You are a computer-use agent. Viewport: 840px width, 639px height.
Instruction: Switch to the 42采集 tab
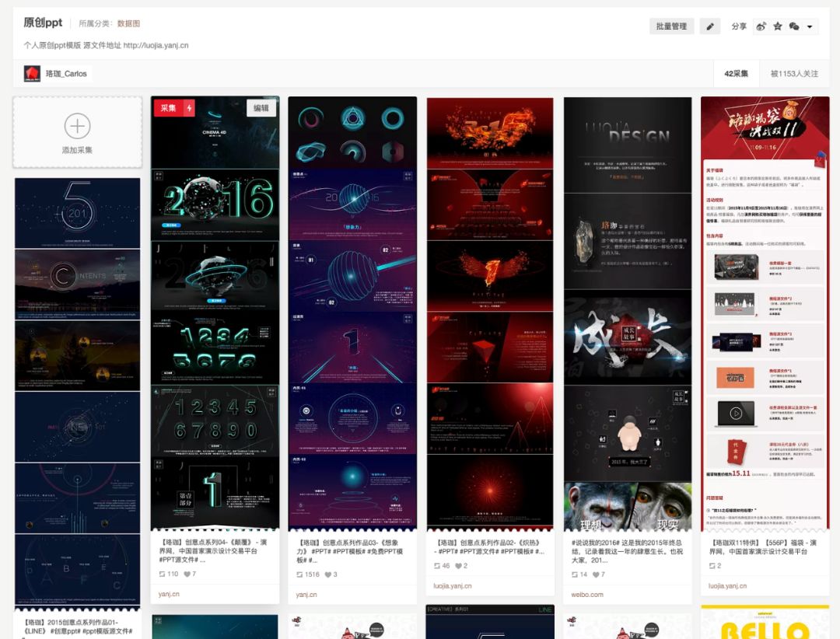(x=736, y=74)
